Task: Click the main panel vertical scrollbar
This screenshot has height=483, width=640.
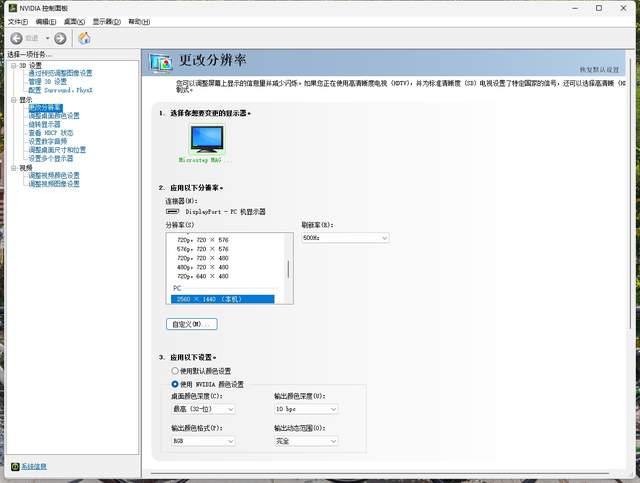Action: click(631, 192)
